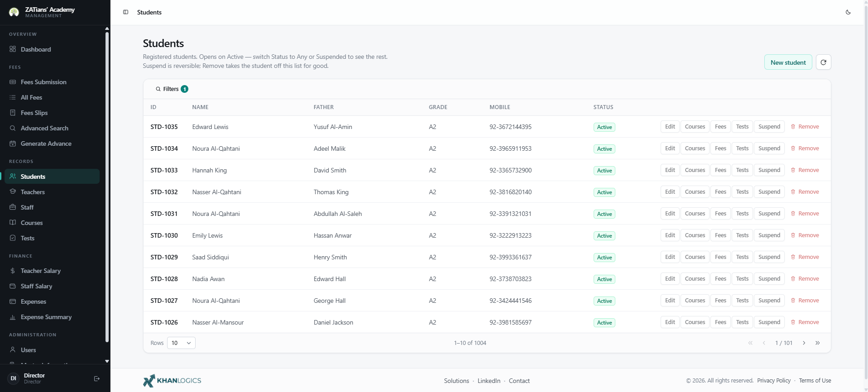
Task: Open the LinkedIn footer link
Action: point(489,381)
